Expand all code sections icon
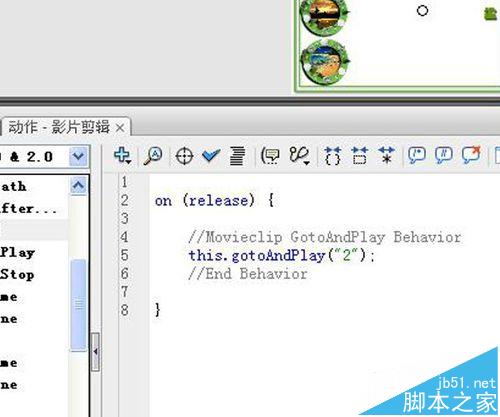Viewport: 500px width, 417px height. (386, 155)
